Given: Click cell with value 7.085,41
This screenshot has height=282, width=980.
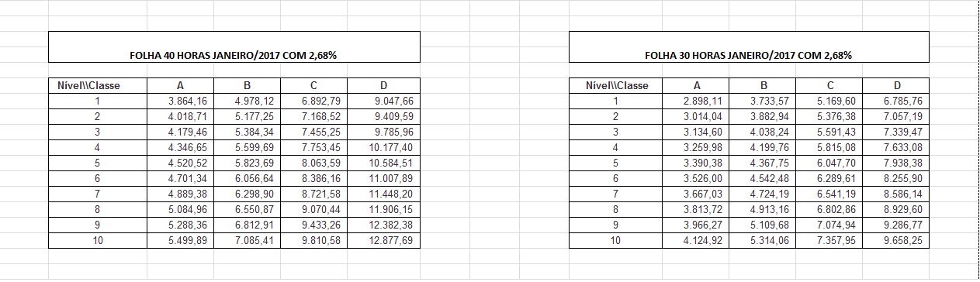Looking at the screenshot, I should coord(247,241).
